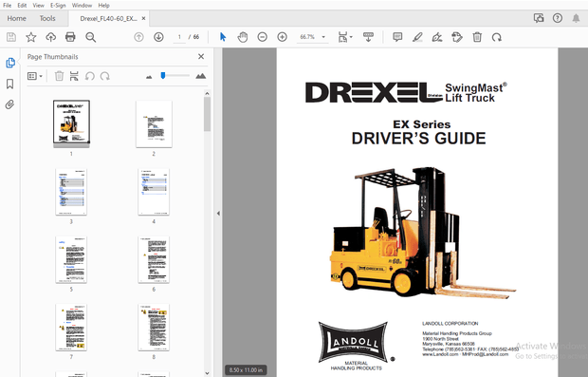Open the share review icon at top right

point(539,18)
